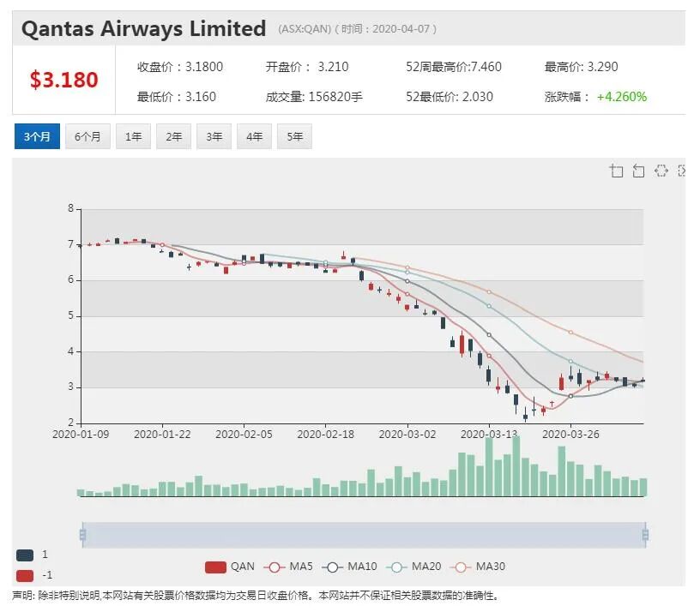This screenshot has width=700, height=612.
Task: Click the 开盘价： 3.210 value
Action: pos(307,67)
